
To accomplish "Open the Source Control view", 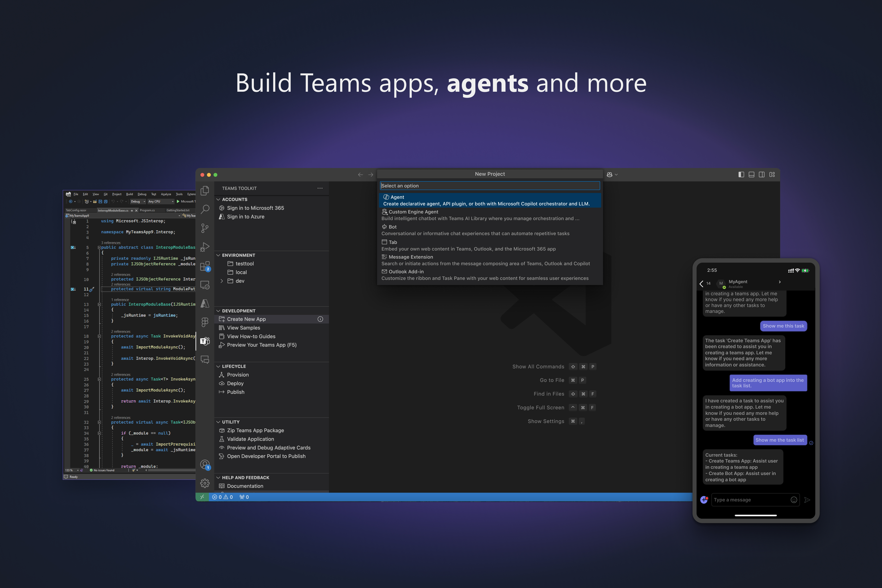I will [205, 228].
